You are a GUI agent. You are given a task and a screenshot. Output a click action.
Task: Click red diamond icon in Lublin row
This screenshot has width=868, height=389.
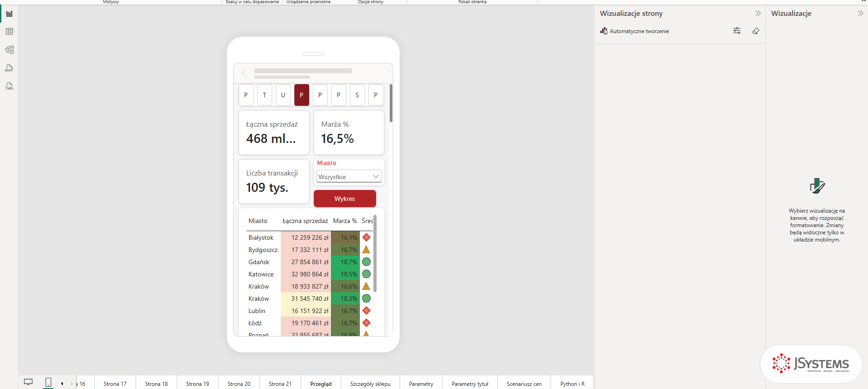(366, 311)
